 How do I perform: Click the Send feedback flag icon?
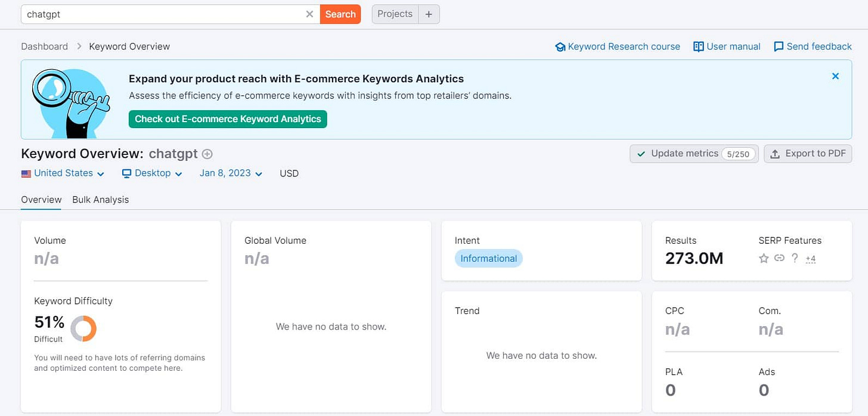(x=779, y=46)
